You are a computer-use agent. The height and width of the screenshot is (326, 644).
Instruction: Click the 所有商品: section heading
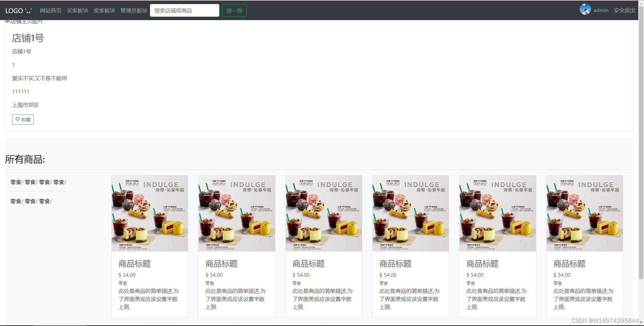(25, 159)
